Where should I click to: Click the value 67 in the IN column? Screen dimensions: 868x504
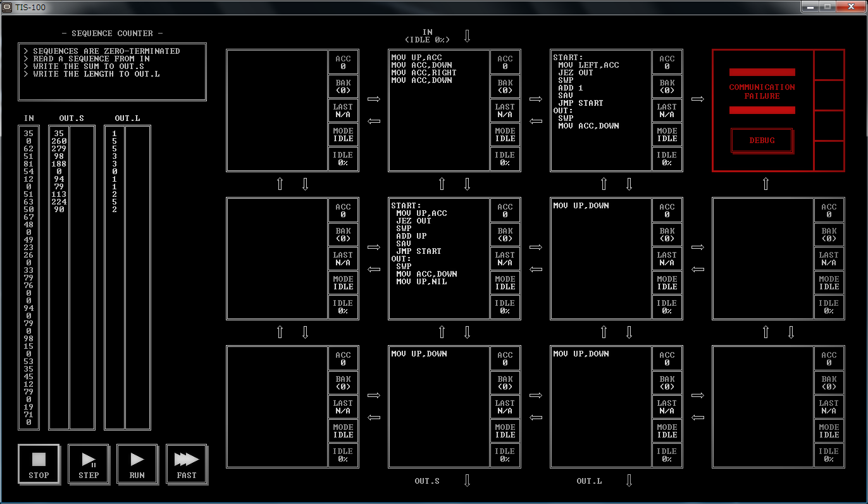point(28,218)
